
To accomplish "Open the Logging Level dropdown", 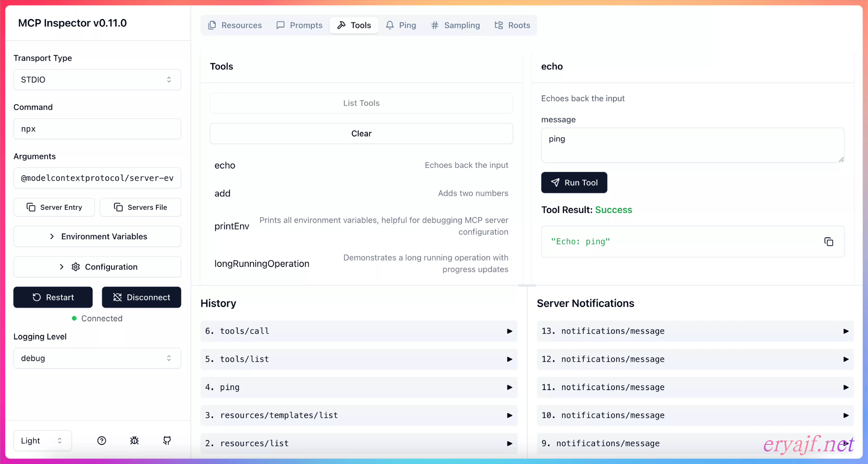I will [97, 358].
